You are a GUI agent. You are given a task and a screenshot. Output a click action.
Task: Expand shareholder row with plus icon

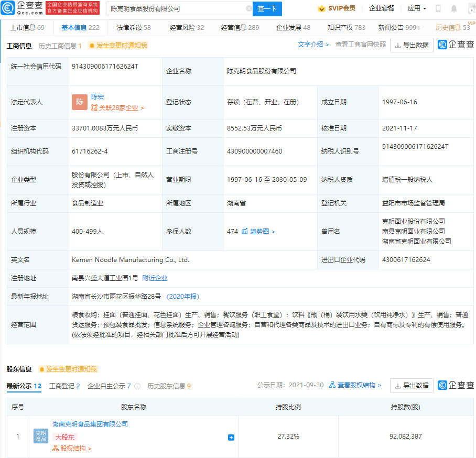(x=231, y=438)
